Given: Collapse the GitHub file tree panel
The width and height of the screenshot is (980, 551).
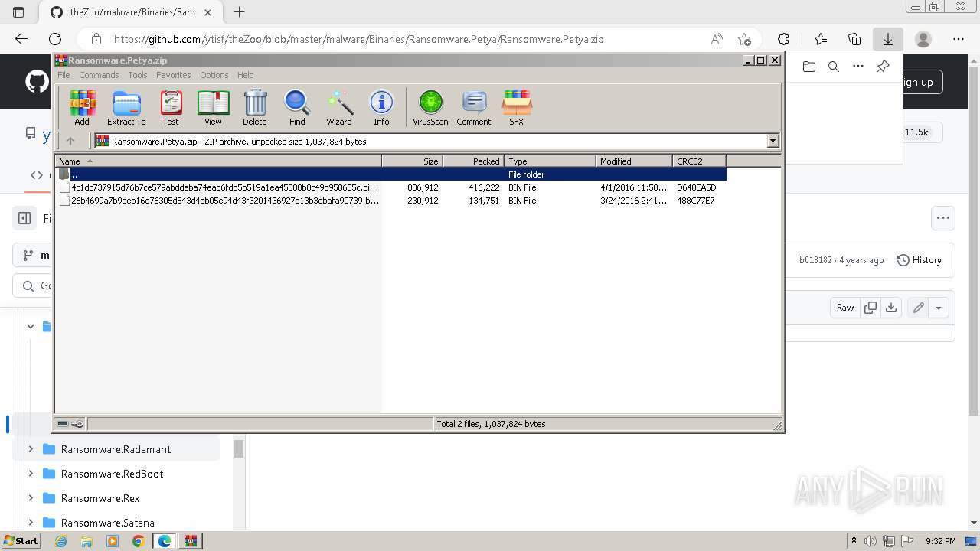Looking at the screenshot, I should pos(24,218).
